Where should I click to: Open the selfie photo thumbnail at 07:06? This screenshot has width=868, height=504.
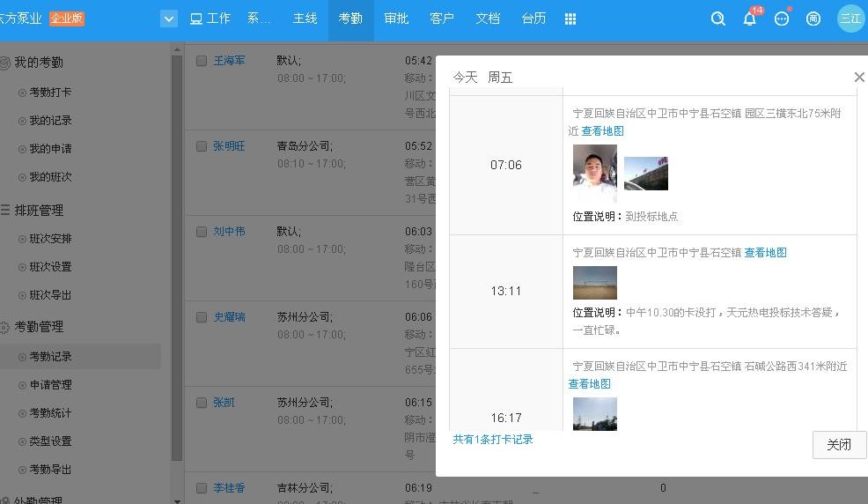[x=594, y=173]
